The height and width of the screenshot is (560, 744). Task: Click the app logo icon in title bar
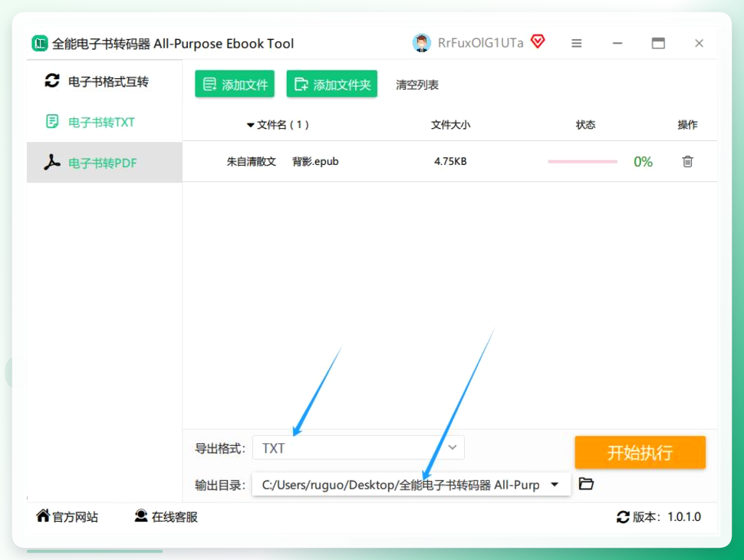pos(40,43)
